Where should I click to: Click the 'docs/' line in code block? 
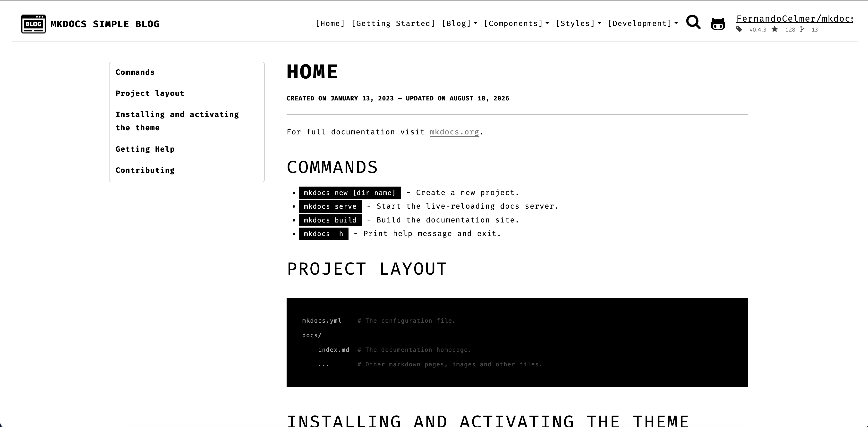(x=312, y=336)
